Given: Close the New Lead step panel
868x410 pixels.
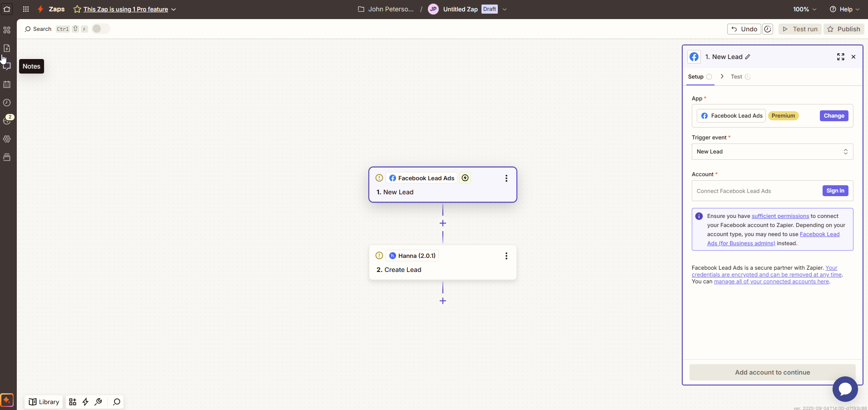Looking at the screenshot, I should click(853, 57).
